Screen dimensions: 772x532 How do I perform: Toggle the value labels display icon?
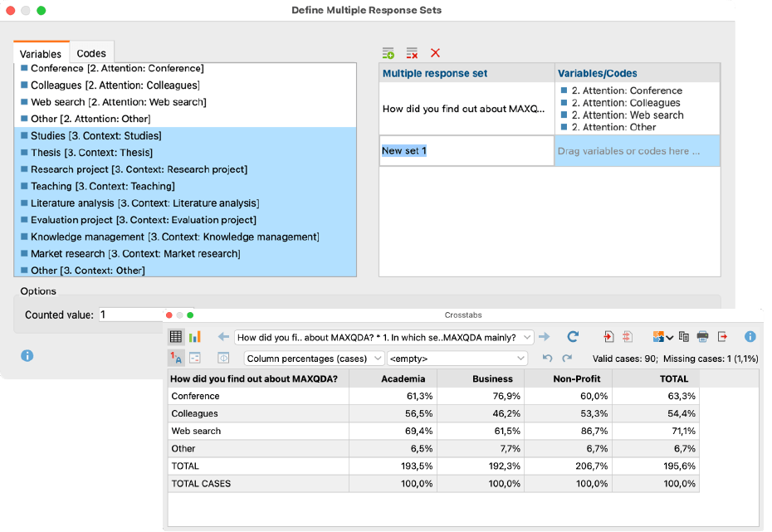point(176,358)
